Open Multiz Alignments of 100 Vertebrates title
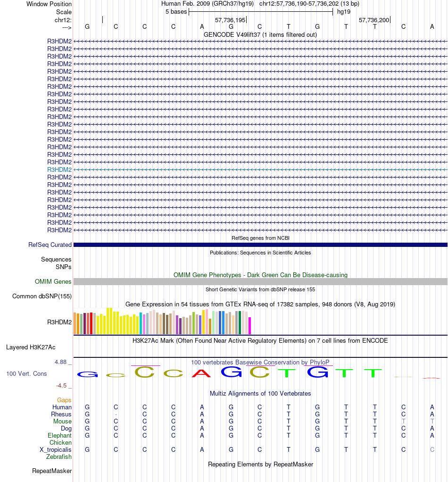The height and width of the screenshot is (482, 448). 260,393
